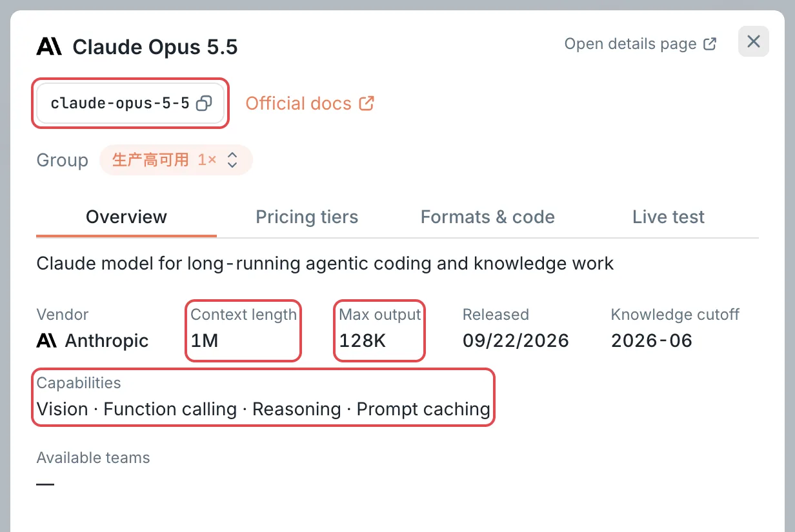Click the Anthropic logo next to the title

[x=49, y=46]
